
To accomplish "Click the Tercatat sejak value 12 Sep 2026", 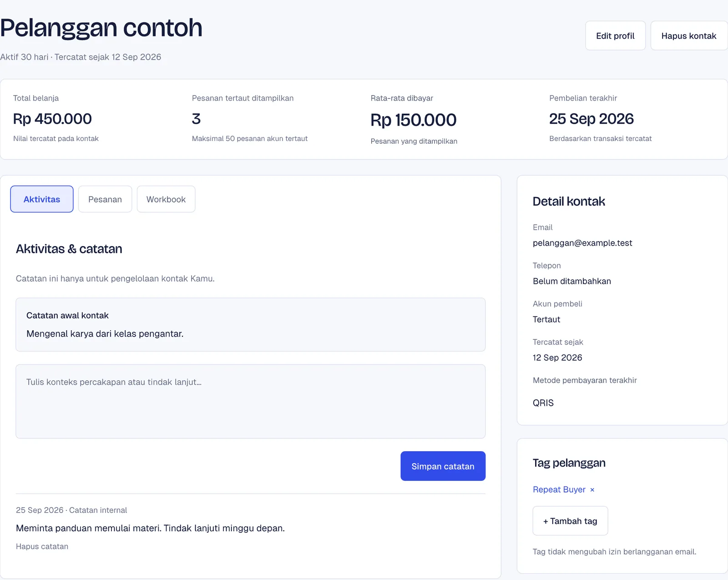I will (x=557, y=358).
